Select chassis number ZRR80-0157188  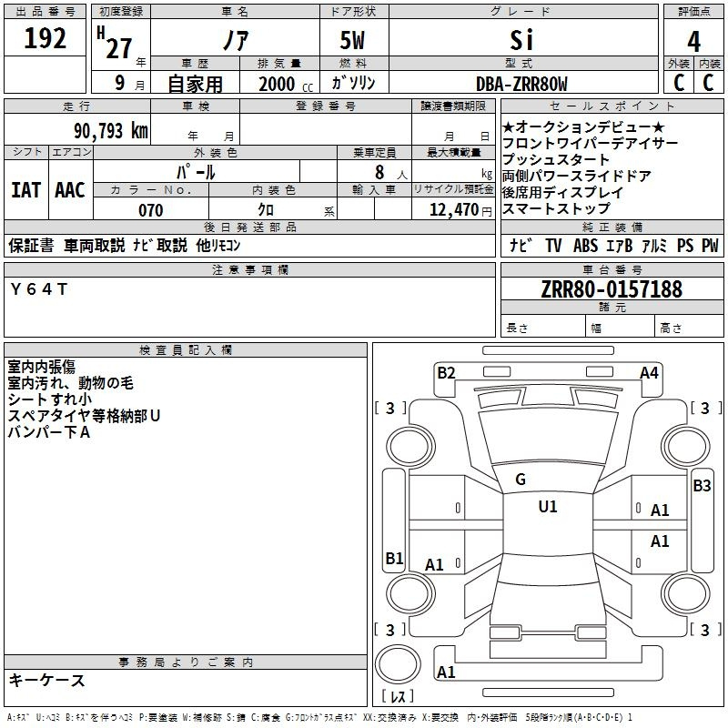tap(612, 289)
